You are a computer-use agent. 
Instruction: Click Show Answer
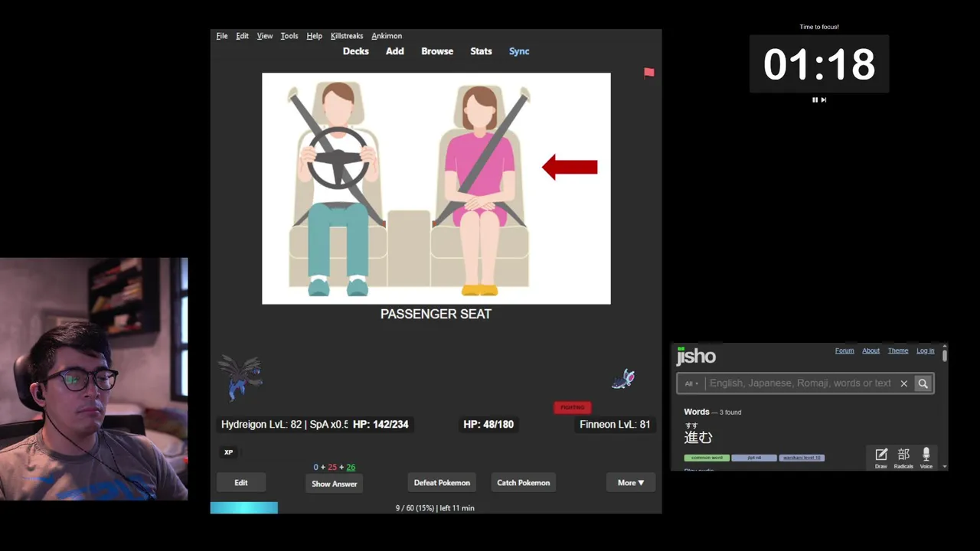(335, 484)
